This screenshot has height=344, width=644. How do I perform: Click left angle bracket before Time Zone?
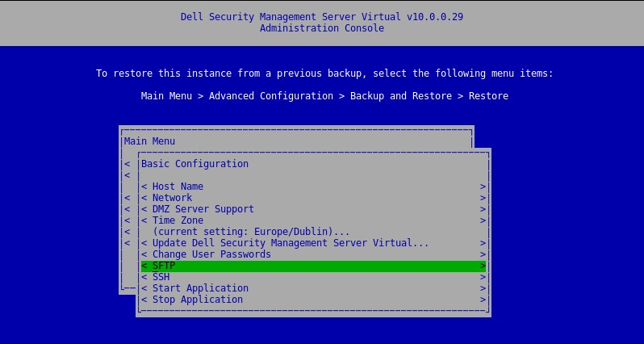click(x=144, y=220)
